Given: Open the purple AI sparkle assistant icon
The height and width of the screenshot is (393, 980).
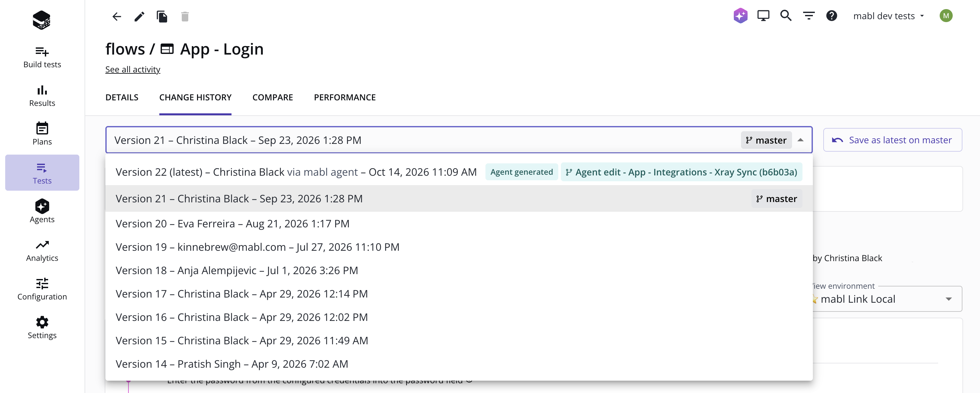Looking at the screenshot, I should (x=740, y=16).
